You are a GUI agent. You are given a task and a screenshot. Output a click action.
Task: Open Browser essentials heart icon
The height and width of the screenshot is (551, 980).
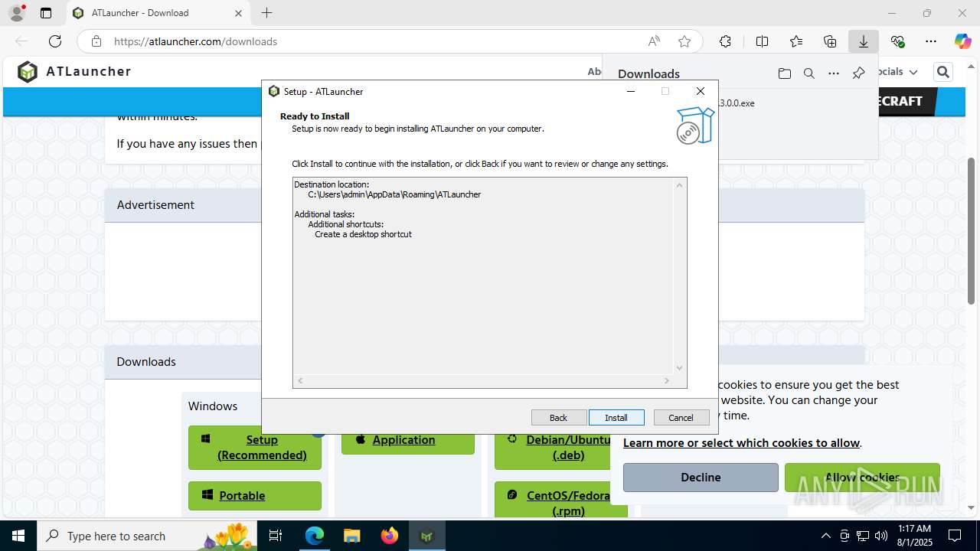point(897,41)
